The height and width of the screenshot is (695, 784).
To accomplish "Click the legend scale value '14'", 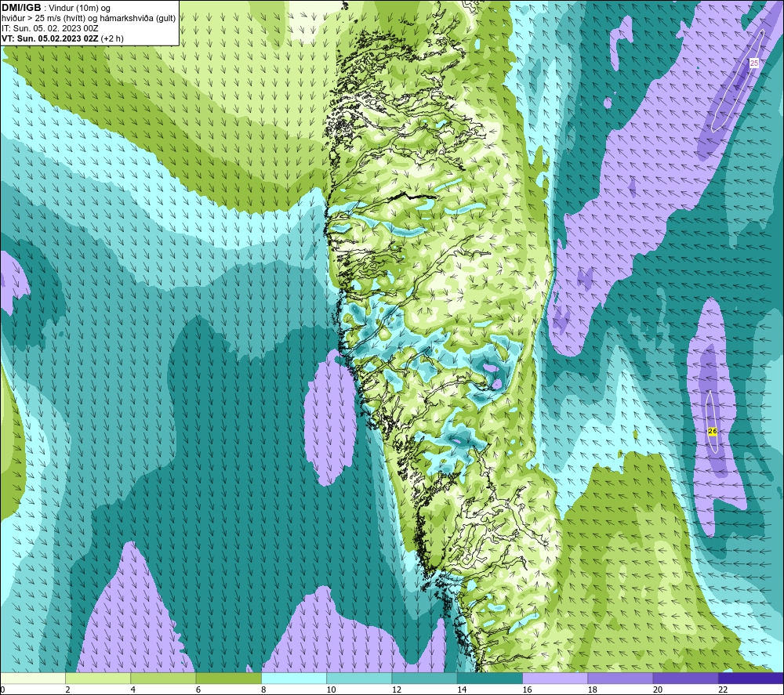I will click(462, 690).
